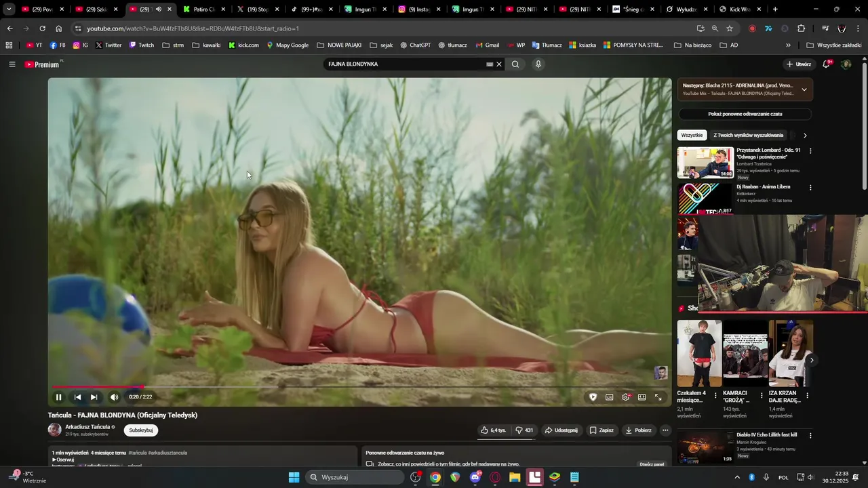
Task: Open Windows Start menu
Action: coord(294,477)
